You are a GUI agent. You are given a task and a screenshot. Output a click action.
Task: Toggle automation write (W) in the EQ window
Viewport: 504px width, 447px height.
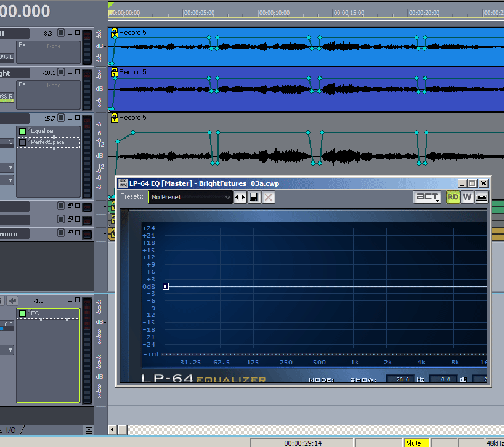pos(466,197)
